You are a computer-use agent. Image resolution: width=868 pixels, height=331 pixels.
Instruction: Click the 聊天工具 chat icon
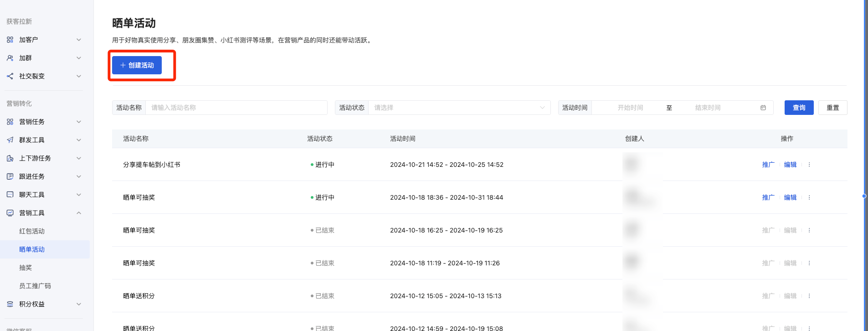10,195
